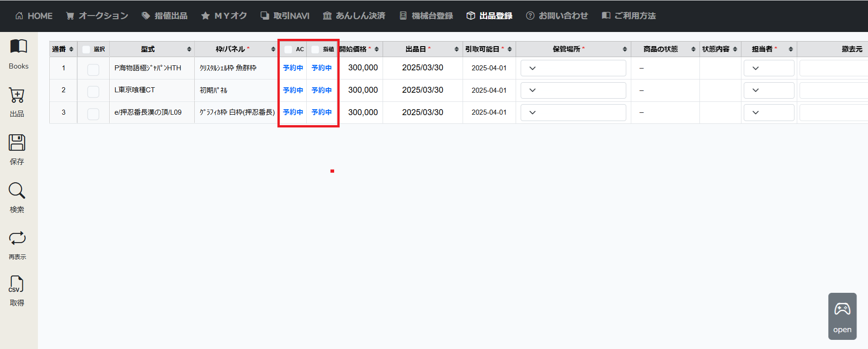Toggle the 選択 header checkbox
Viewport: 868px width, 349px height.
(x=86, y=49)
